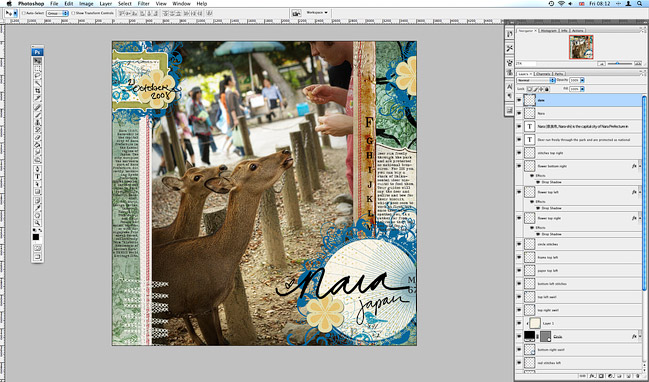
Task: Enable the Auto-Select checkbox
Action: [24, 13]
